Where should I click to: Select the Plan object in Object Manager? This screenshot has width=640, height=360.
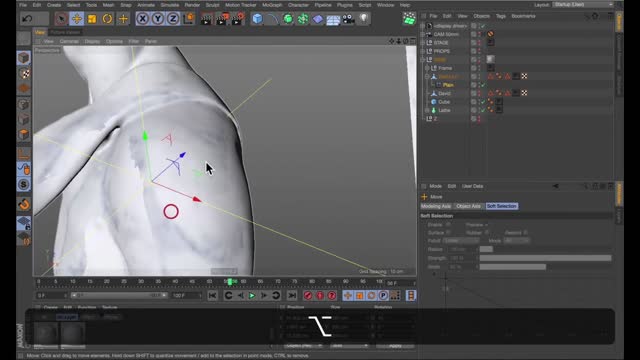tap(448, 85)
